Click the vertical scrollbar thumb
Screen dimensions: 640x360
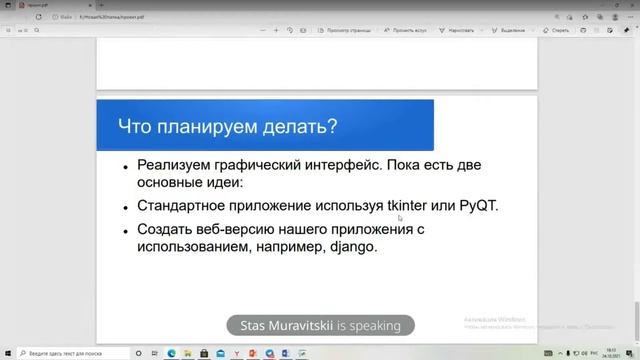(637, 321)
